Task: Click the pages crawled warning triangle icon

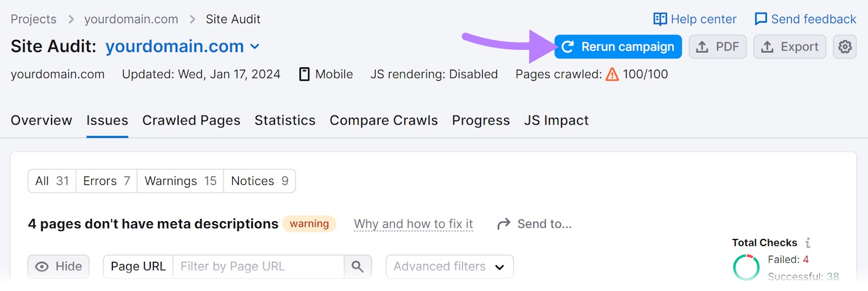Action: click(x=612, y=74)
